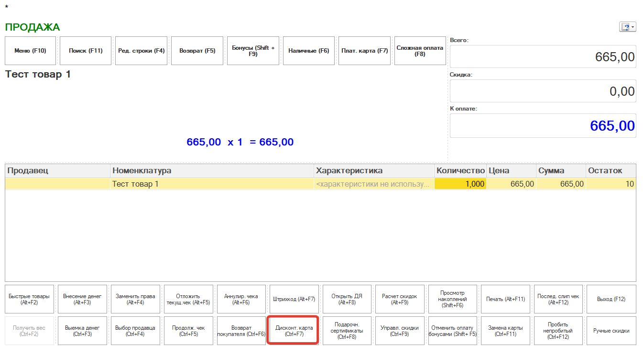Click Ред. строки (F4) button

click(141, 51)
